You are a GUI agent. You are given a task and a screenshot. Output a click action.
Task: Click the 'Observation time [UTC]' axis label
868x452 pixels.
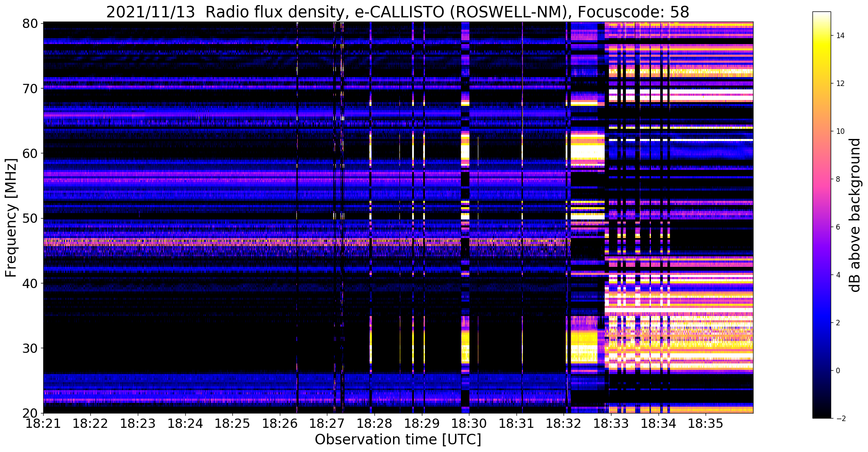(398, 440)
